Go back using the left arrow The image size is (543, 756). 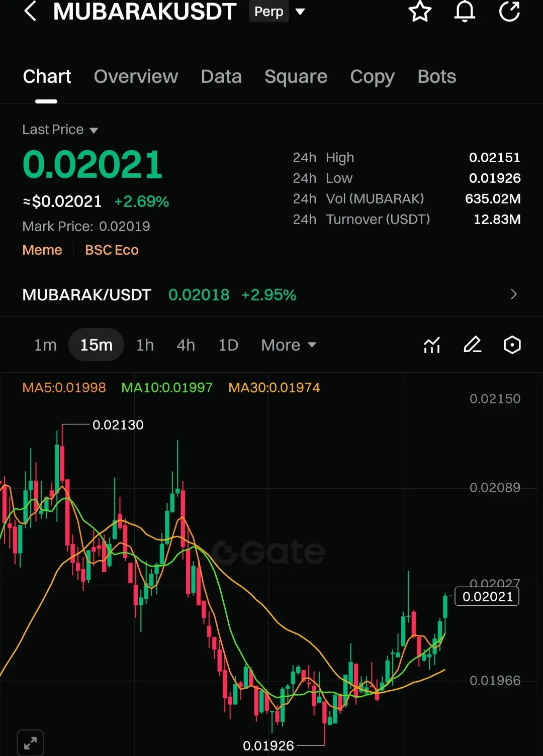pyautogui.click(x=31, y=11)
